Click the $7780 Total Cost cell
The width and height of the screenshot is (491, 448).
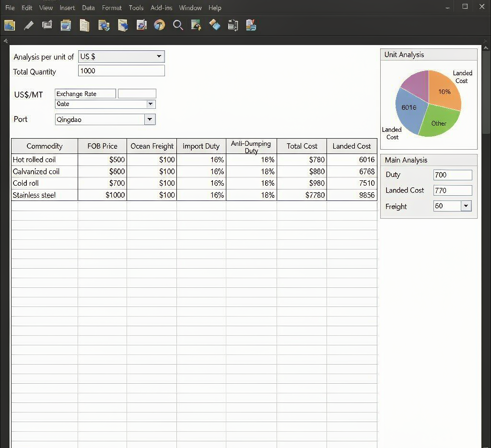point(302,195)
